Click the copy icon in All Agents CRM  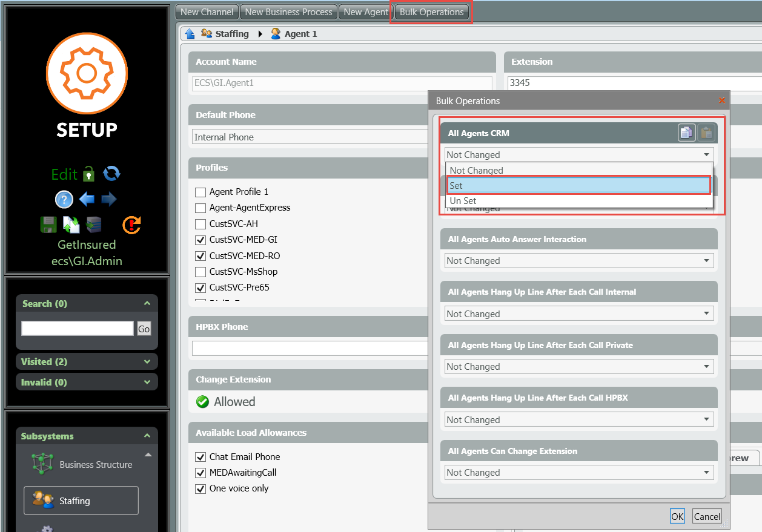point(686,133)
